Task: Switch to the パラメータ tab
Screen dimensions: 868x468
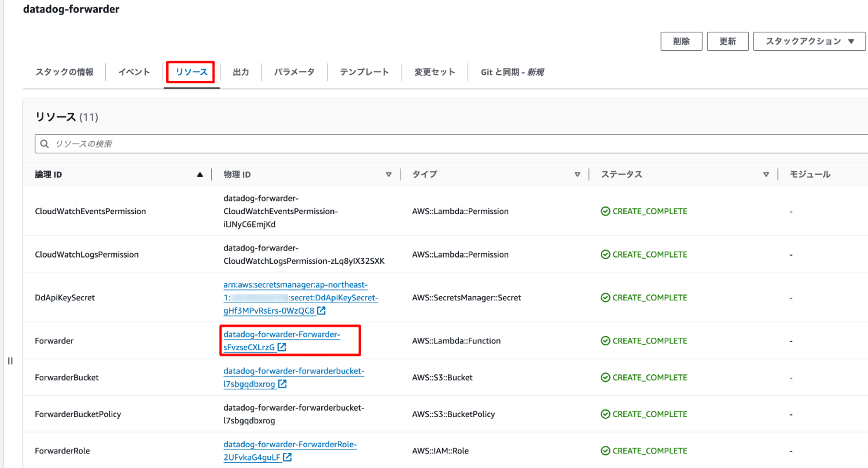Action: 294,72
